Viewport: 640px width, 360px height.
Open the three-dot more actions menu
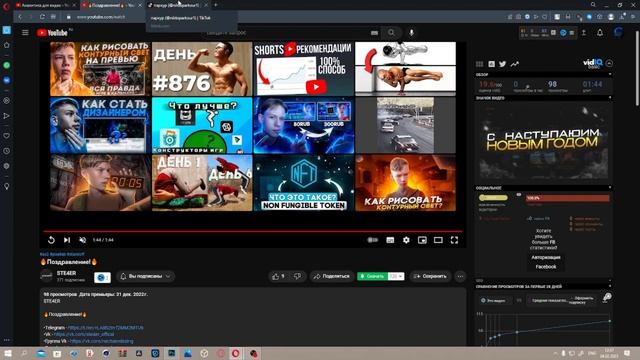(x=460, y=276)
